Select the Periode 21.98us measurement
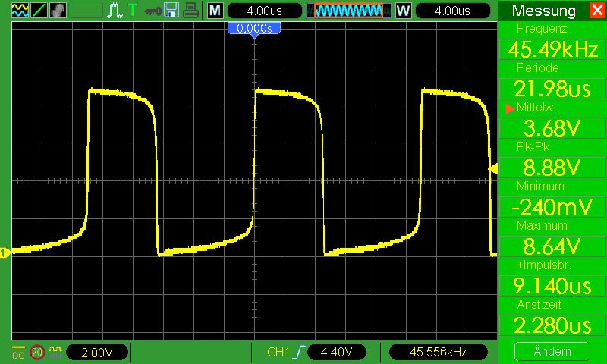The image size is (607, 364). coord(552,81)
